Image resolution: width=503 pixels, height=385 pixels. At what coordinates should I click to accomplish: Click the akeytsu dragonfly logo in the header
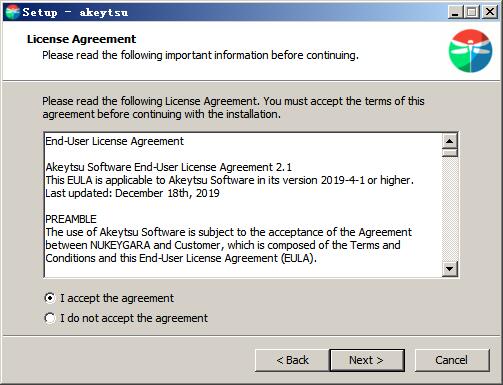pos(470,51)
